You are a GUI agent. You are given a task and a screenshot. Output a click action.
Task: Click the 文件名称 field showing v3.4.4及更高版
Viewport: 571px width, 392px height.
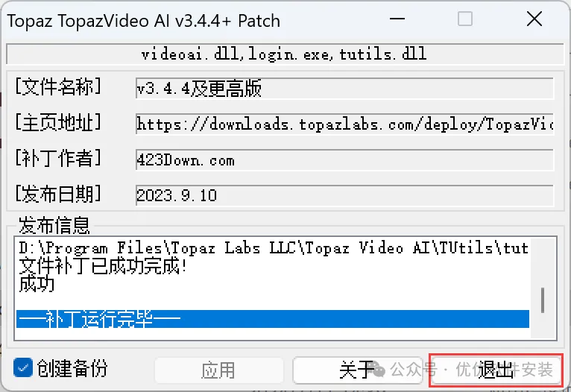(x=344, y=88)
